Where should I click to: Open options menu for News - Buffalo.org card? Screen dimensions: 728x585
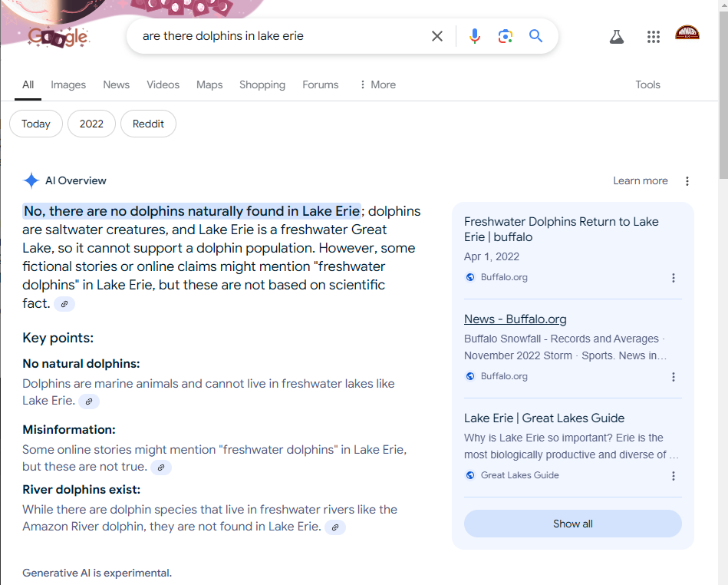[674, 377]
